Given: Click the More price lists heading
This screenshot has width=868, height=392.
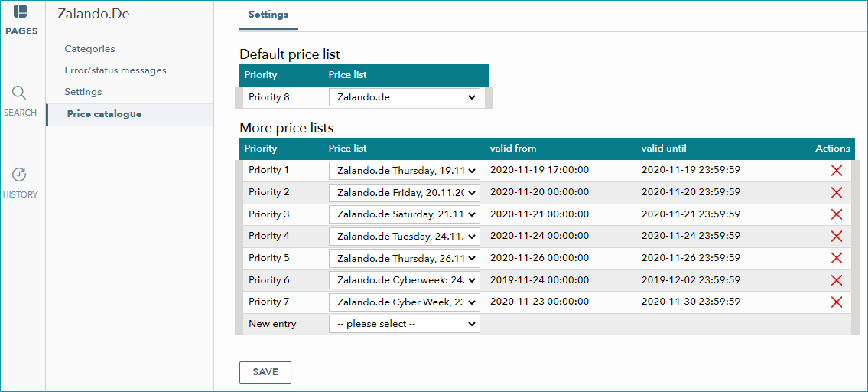Looking at the screenshot, I should point(286,128).
